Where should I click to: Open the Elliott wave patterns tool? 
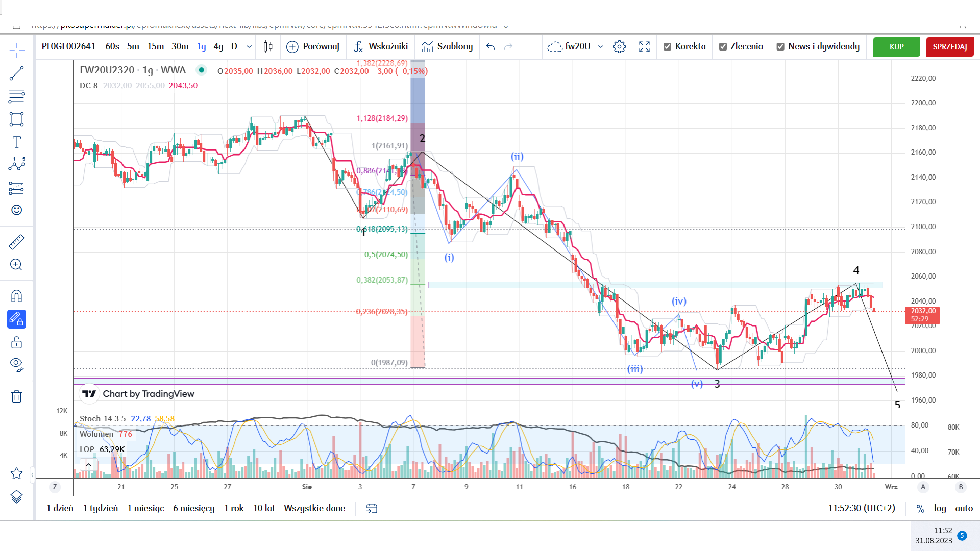point(16,164)
